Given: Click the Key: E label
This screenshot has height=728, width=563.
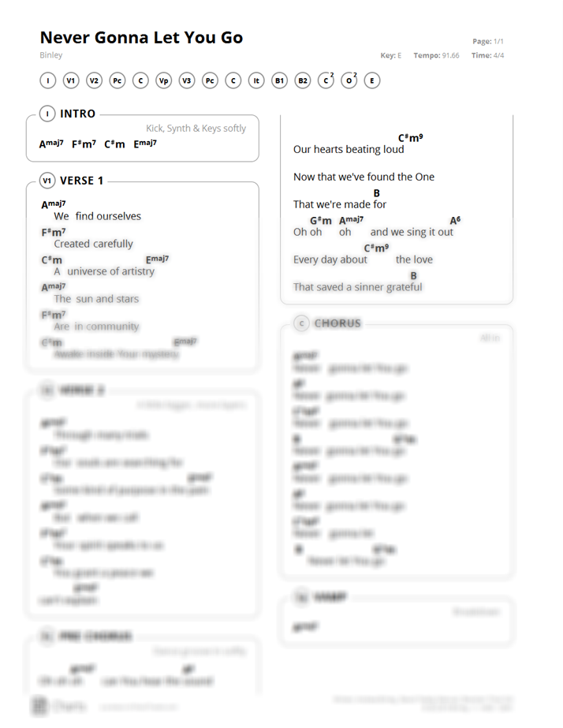Looking at the screenshot, I should [391, 55].
